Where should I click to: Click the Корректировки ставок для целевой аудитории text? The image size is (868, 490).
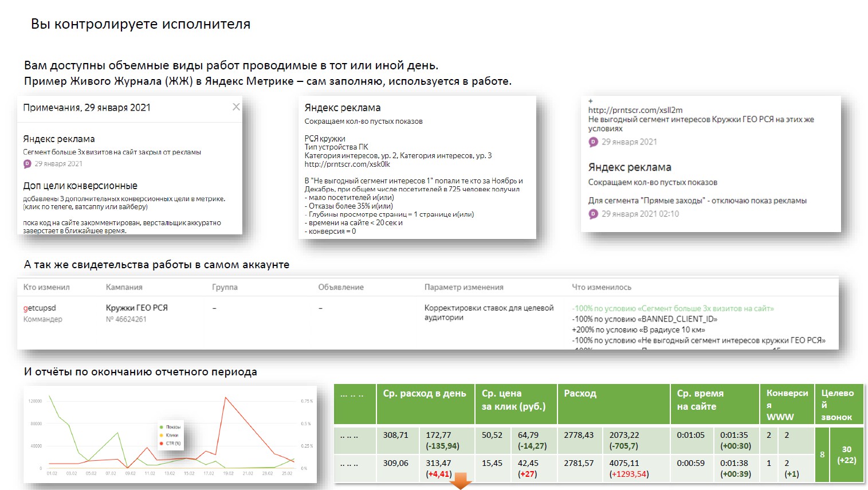click(x=489, y=312)
